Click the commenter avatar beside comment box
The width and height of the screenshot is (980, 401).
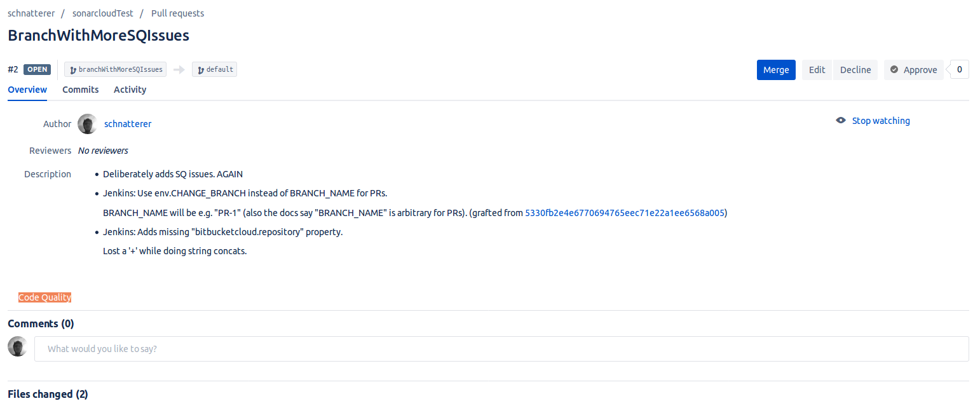(x=18, y=346)
